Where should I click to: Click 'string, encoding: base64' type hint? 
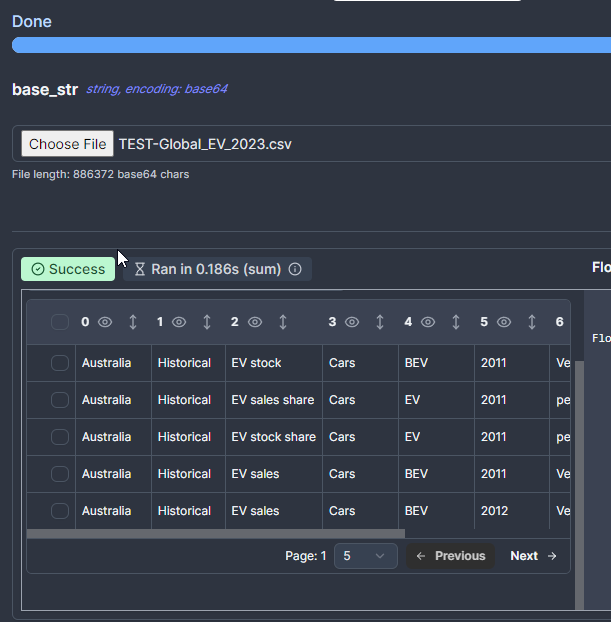157,89
